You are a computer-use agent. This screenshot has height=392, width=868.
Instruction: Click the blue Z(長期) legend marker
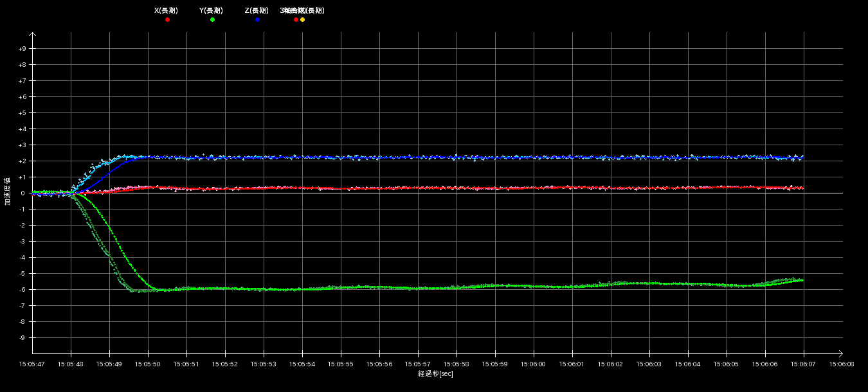coord(257,20)
